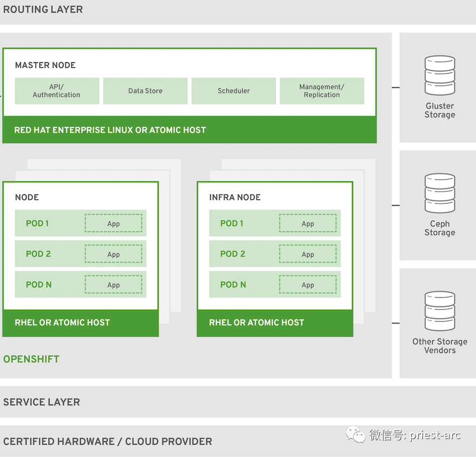Select the Management/Replication box
Image resolution: width=476 pixels, height=457 pixels.
point(322,91)
